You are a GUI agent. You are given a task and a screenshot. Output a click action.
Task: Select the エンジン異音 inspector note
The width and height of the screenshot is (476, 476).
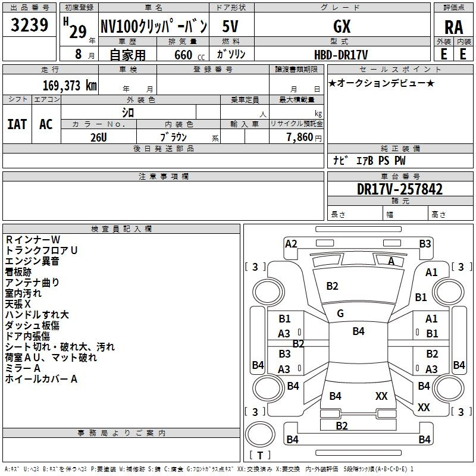(32, 261)
